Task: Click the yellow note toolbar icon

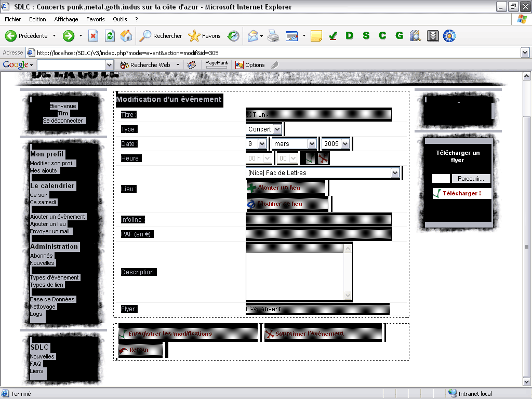Action: 316,36
